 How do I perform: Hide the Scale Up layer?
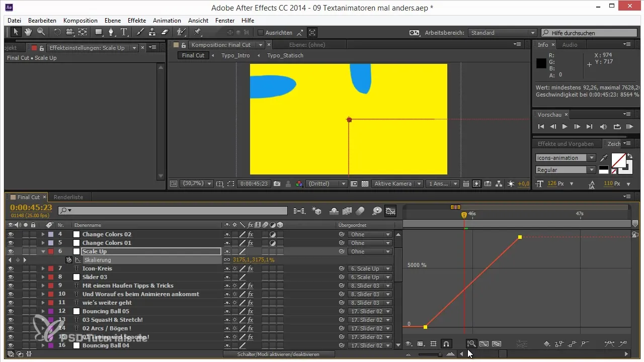(11, 251)
